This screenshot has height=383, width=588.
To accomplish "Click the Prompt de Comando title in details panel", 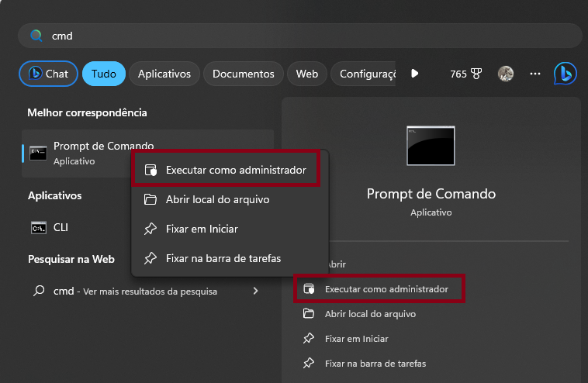I will pos(431,194).
